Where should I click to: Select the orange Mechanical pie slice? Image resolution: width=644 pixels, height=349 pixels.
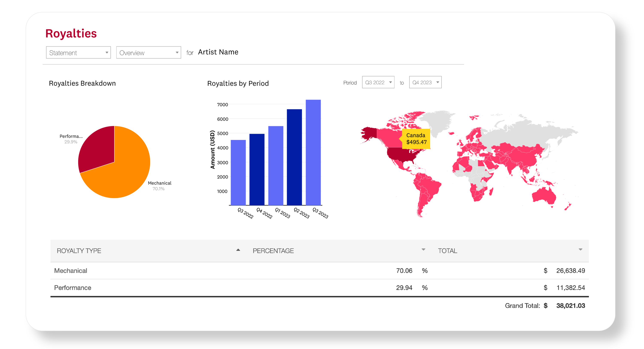click(x=125, y=173)
